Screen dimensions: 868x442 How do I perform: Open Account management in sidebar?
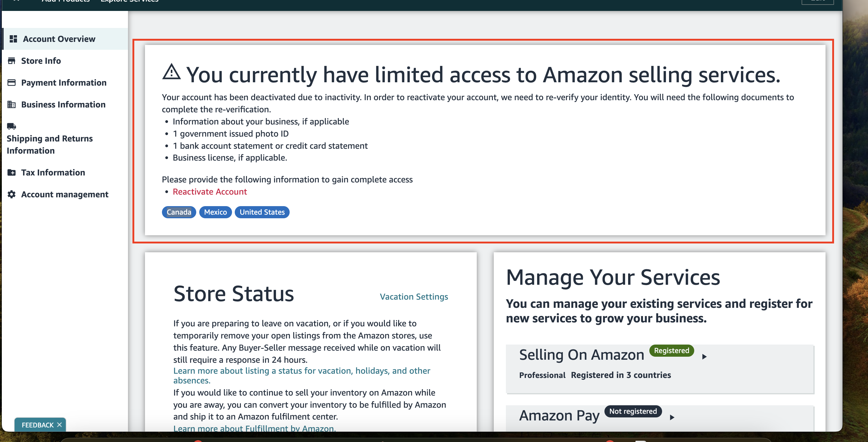click(x=65, y=194)
